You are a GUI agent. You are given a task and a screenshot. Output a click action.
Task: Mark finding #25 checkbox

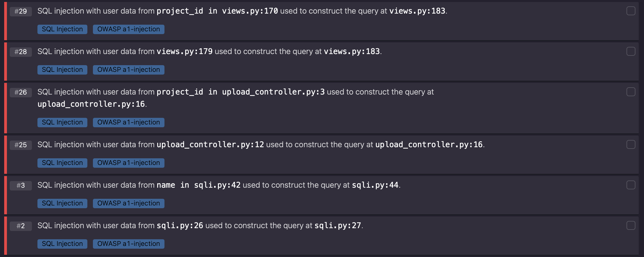click(x=631, y=144)
